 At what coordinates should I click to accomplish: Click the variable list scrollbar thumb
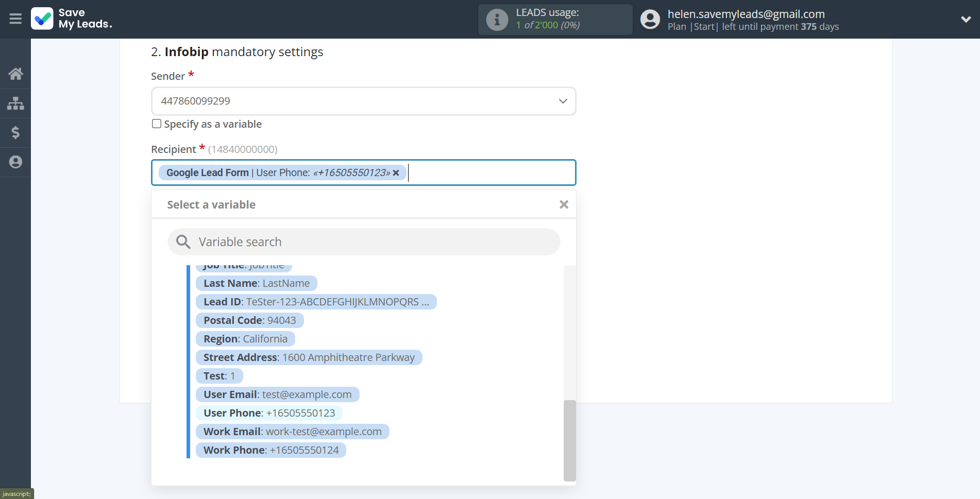pos(569,440)
